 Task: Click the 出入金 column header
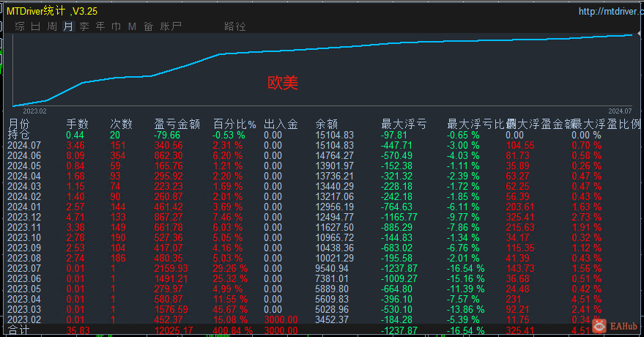click(x=281, y=124)
